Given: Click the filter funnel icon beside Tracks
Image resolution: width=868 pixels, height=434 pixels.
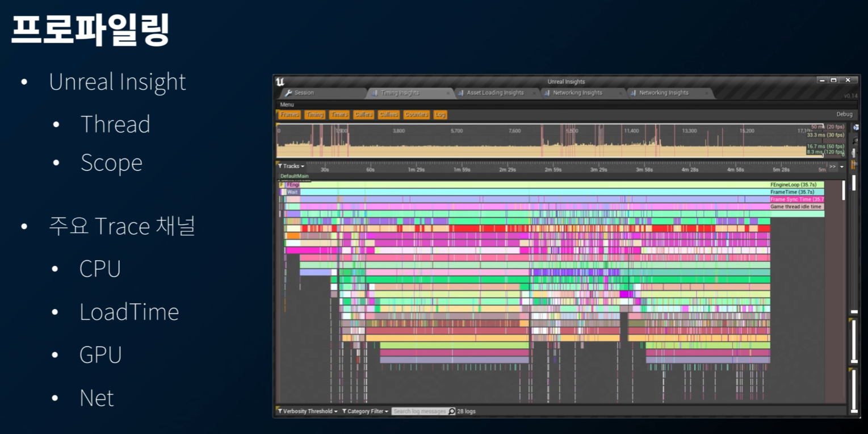Looking at the screenshot, I should [x=280, y=166].
